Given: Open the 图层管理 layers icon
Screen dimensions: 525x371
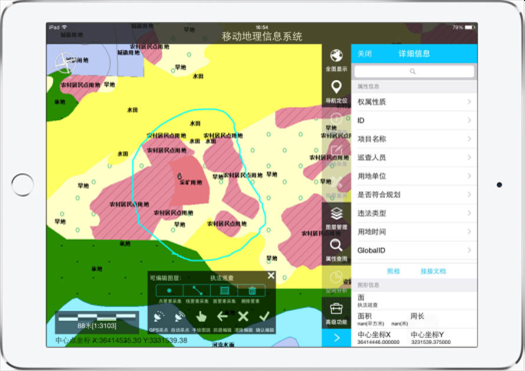Looking at the screenshot, I should [x=336, y=213].
